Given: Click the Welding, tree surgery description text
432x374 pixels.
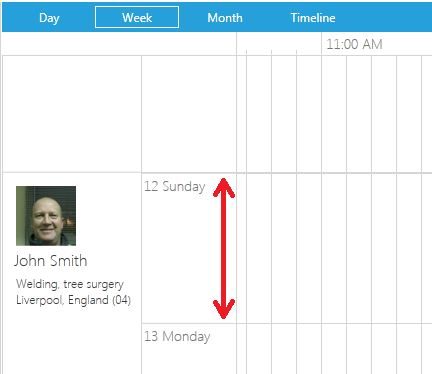Looking at the screenshot, I should click(x=70, y=284).
